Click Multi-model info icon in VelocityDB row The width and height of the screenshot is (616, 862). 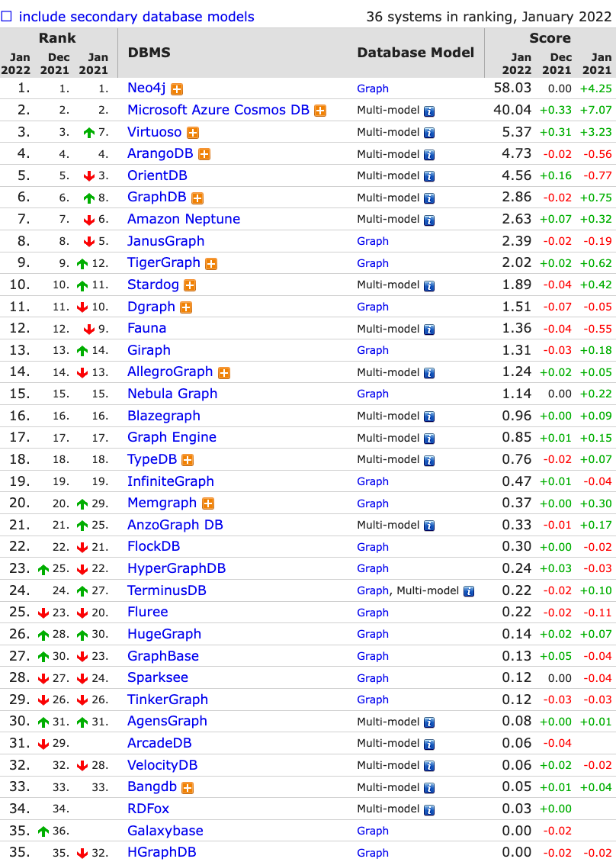429,767
